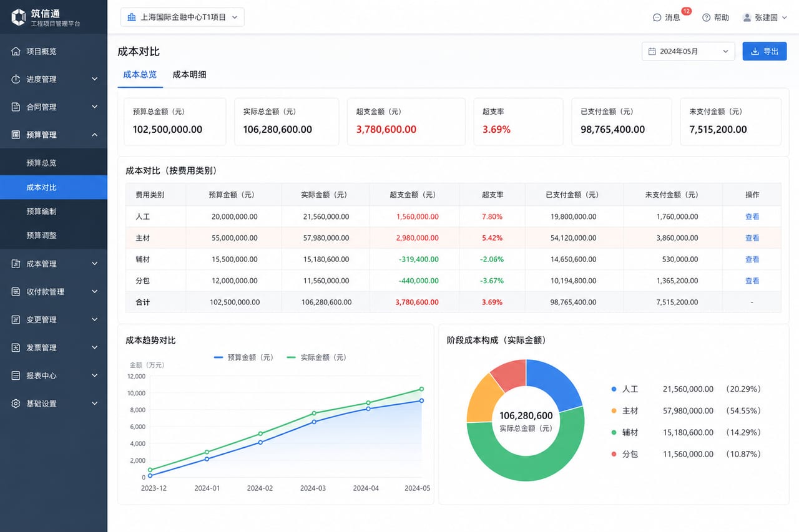
Task: Expand the 基础设置 menu chevron
Action: coord(94,404)
